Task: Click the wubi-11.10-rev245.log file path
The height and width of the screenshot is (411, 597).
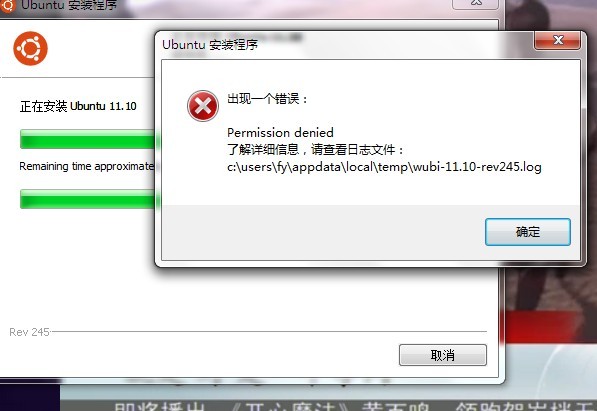Action: click(x=384, y=167)
